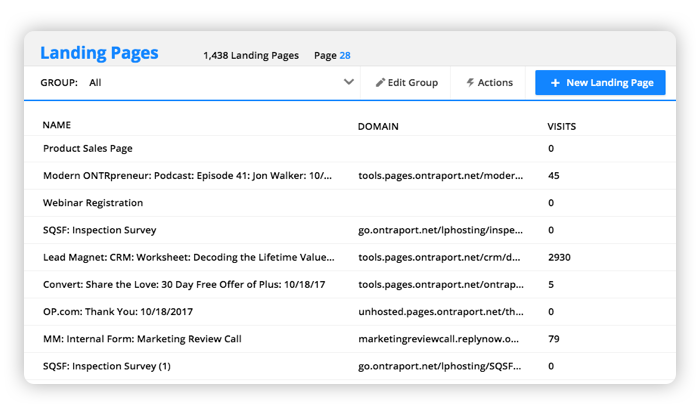Click Convert: Share the Love page entry
Screen dimensions: 700x415
point(184,285)
